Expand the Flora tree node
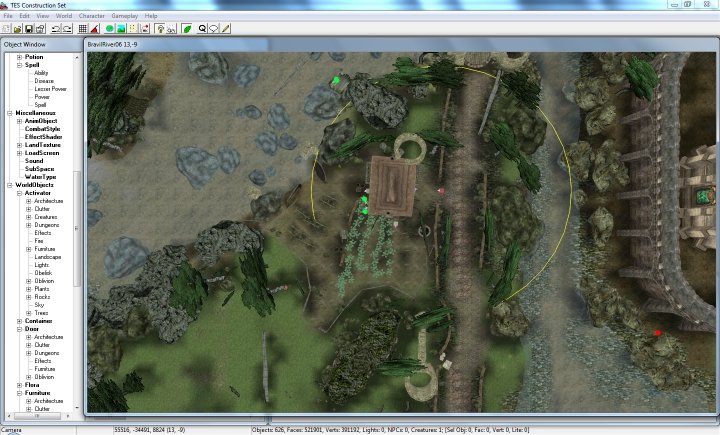Screen dimensions: 720x435 [19, 385]
